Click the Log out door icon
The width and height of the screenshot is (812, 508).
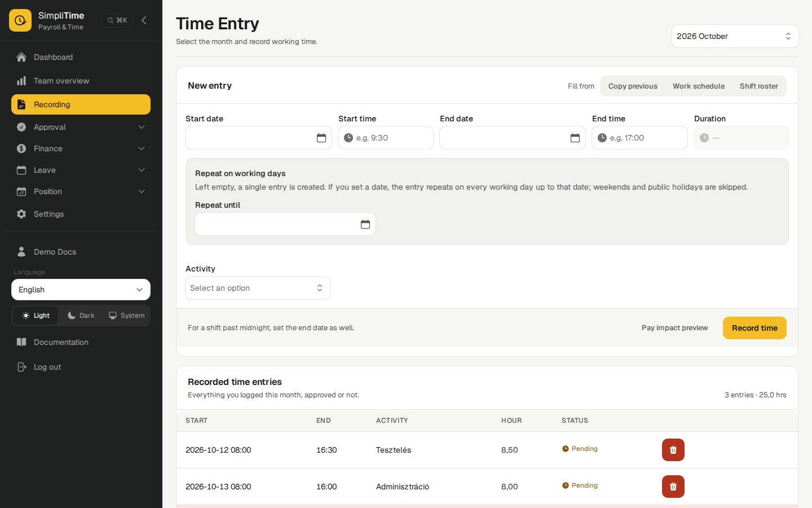tap(21, 367)
